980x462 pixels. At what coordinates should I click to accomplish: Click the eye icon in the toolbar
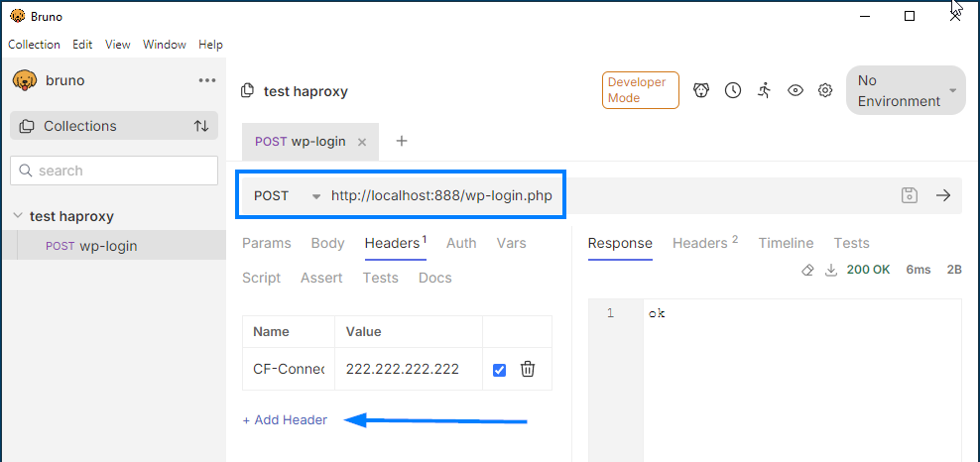coord(795,90)
